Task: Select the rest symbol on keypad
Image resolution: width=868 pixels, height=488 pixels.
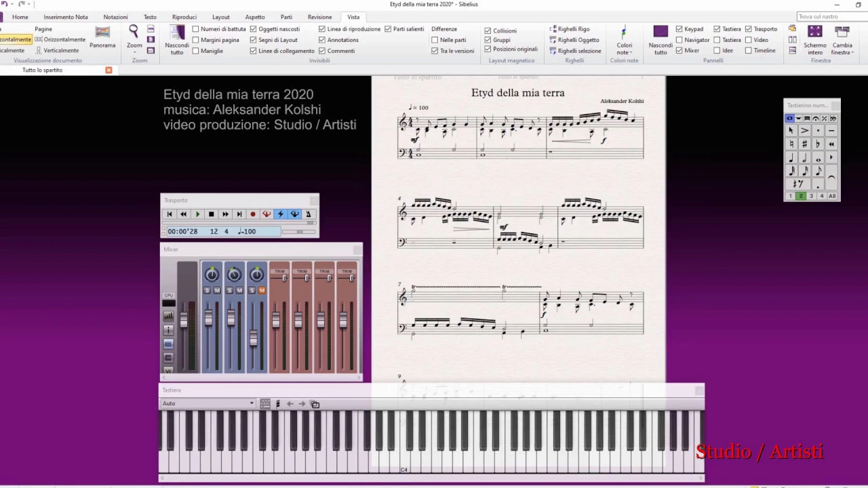Action: click(x=797, y=184)
